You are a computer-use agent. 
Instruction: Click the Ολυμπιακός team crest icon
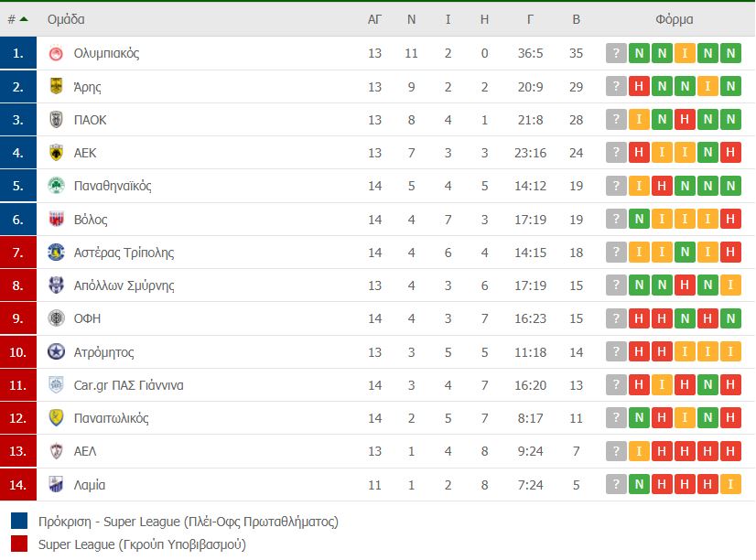click(x=56, y=53)
